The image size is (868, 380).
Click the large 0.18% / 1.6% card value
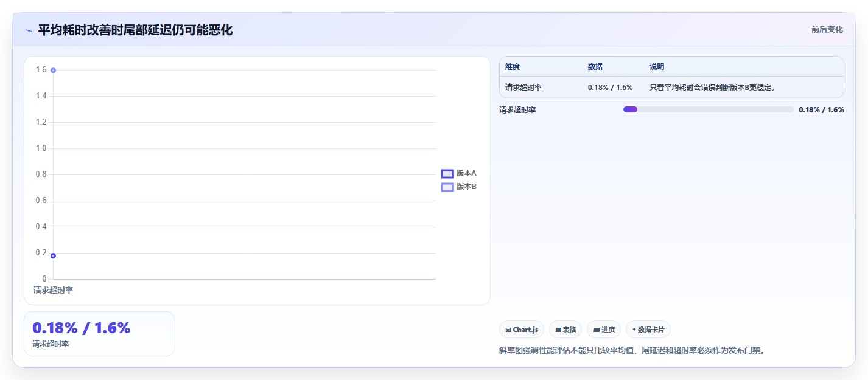(82, 328)
